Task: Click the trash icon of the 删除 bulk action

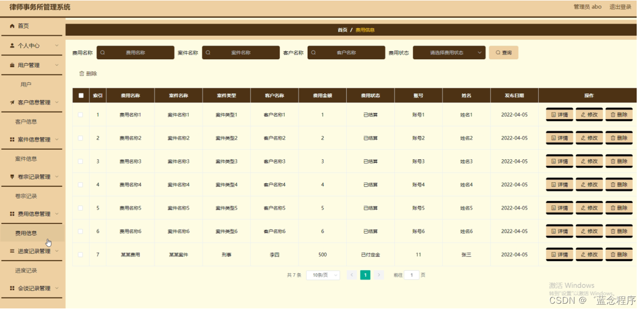Action: (x=81, y=74)
